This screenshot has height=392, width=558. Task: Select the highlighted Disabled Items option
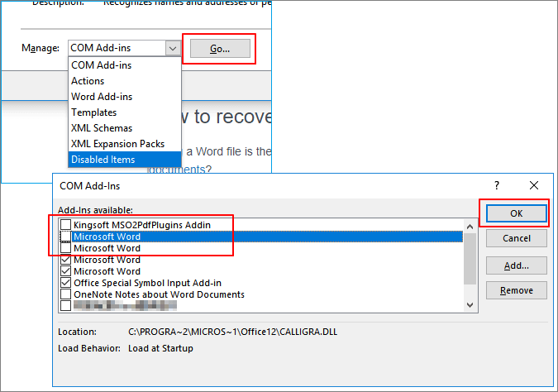click(103, 160)
